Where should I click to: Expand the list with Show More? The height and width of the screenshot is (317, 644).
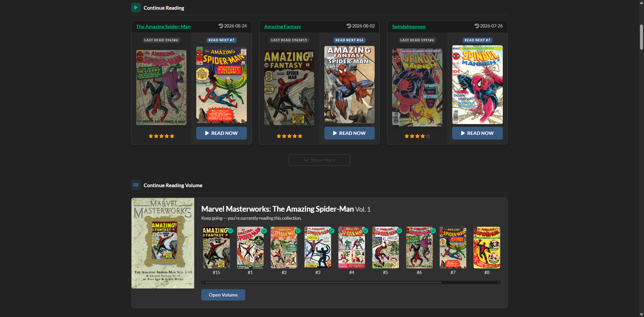coord(319,160)
